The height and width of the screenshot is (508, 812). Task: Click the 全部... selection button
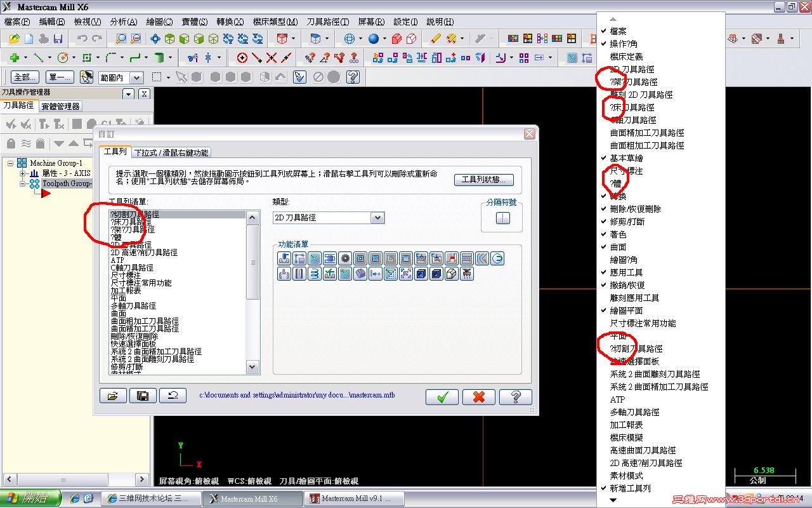25,77
